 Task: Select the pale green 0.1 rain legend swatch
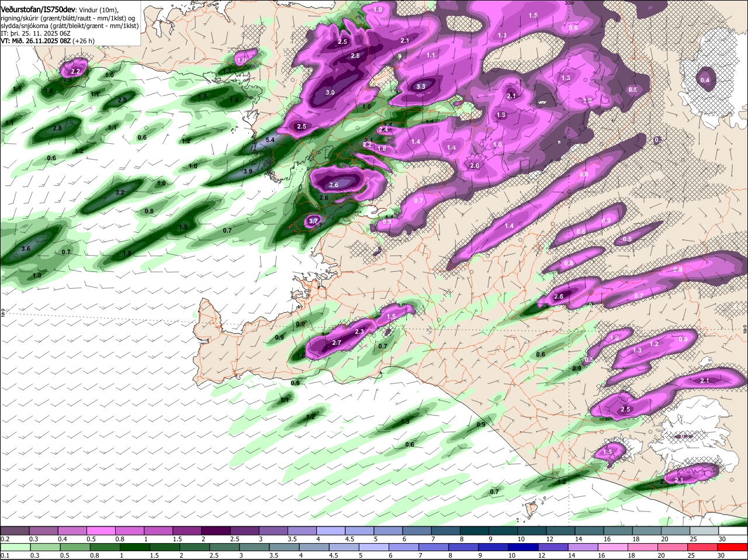15,547
